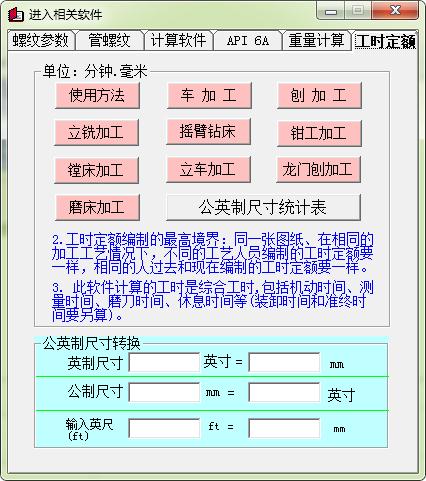Open 刨加工 time quota
This screenshot has height=481, width=426.
coord(319,96)
